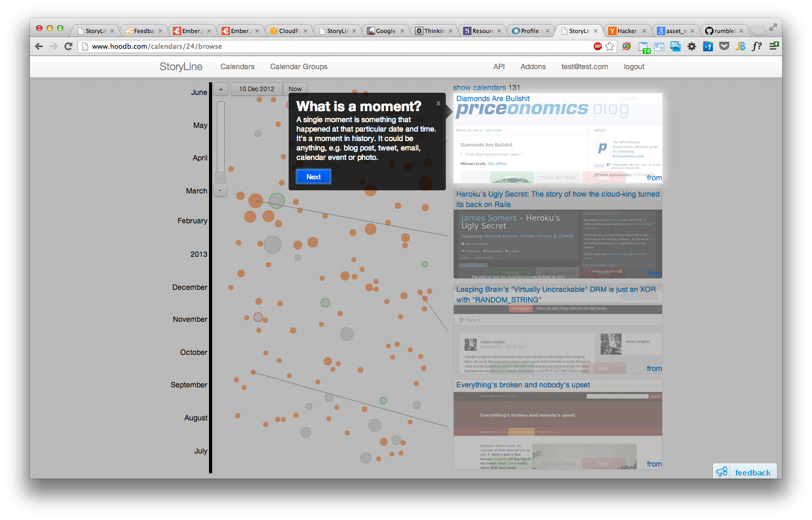Open a new tab with blank tab button
The width and height of the screenshot is (812, 520).
tap(758, 31)
